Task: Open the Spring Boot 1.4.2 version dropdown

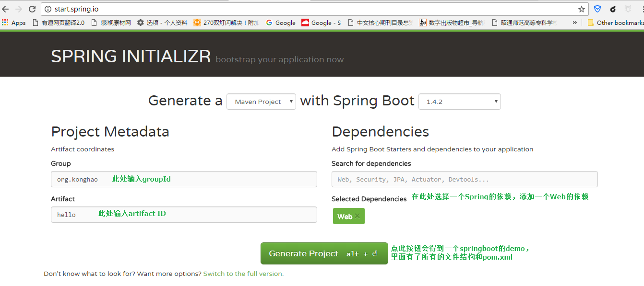Action: click(460, 102)
